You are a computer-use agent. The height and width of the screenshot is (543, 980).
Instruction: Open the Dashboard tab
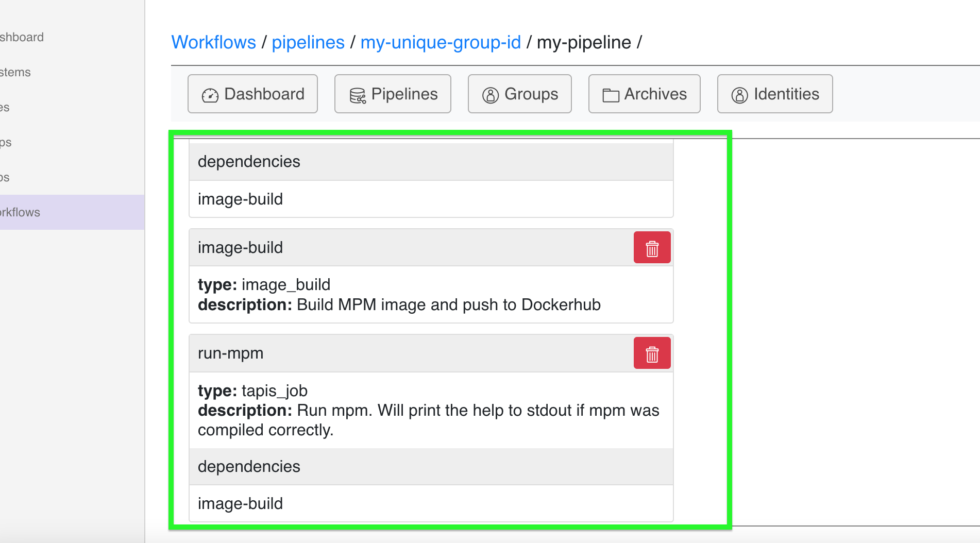point(252,94)
